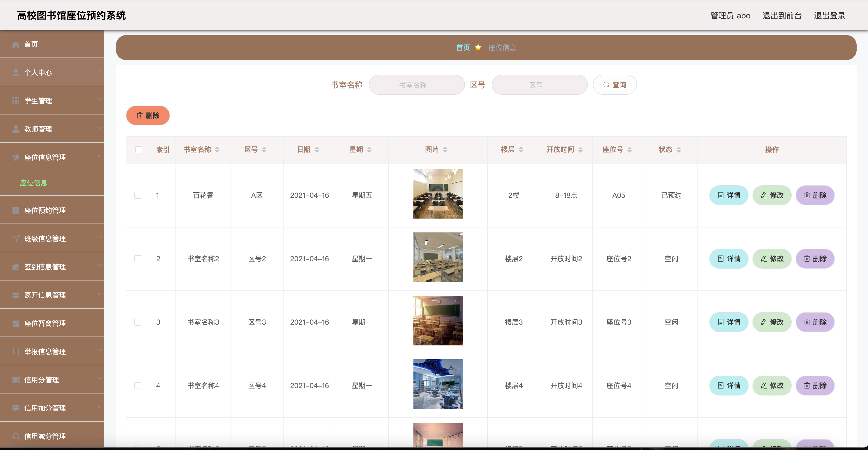Click the briefcase icon beside 离开信息管理
The width and height of the screenshot is (868, 450).
click(16, 295)
